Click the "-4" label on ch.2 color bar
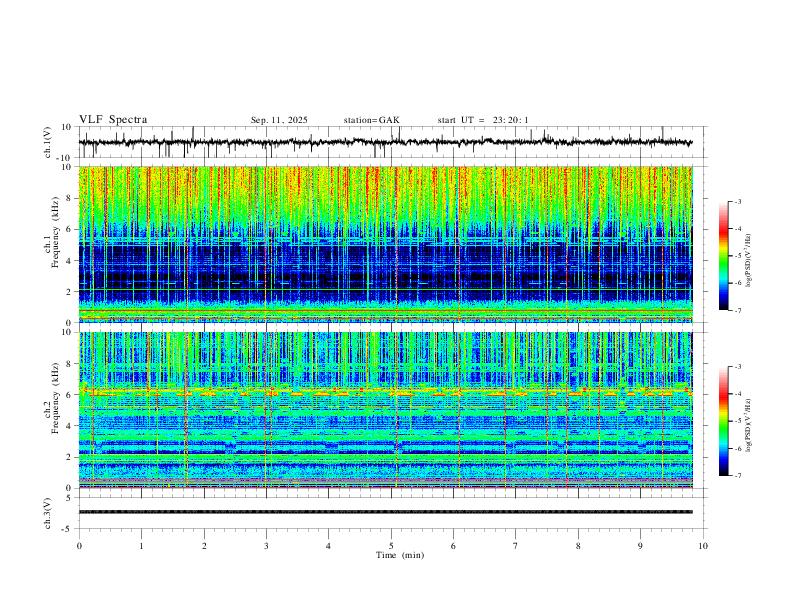This screenshot has height=612, width=792. coord(737,394)
